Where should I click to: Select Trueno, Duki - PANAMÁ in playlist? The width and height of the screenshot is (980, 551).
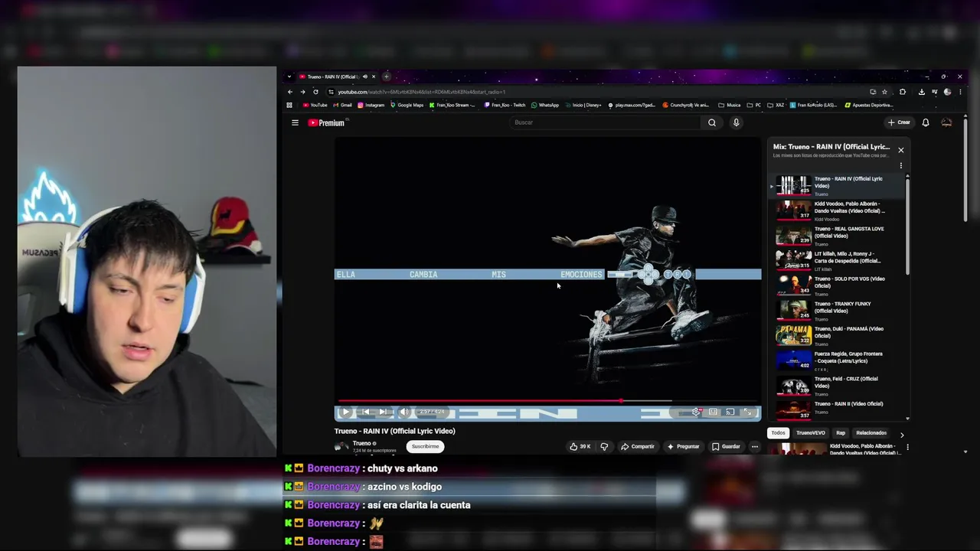838,335
